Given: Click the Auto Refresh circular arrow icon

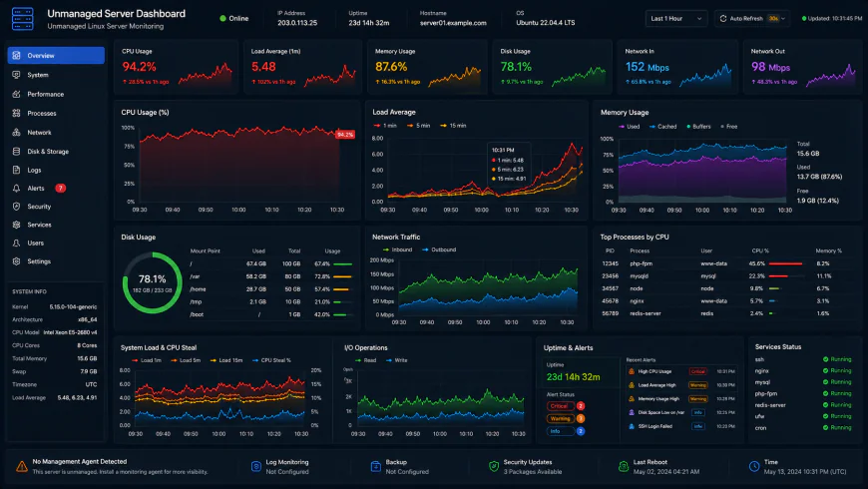Looking at the screenshot, I should pos(723,18).
